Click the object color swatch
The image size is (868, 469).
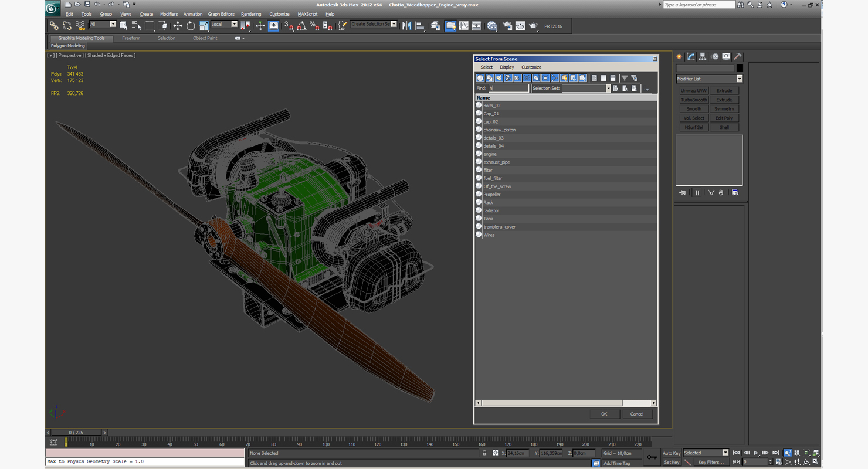coord(740,68)
